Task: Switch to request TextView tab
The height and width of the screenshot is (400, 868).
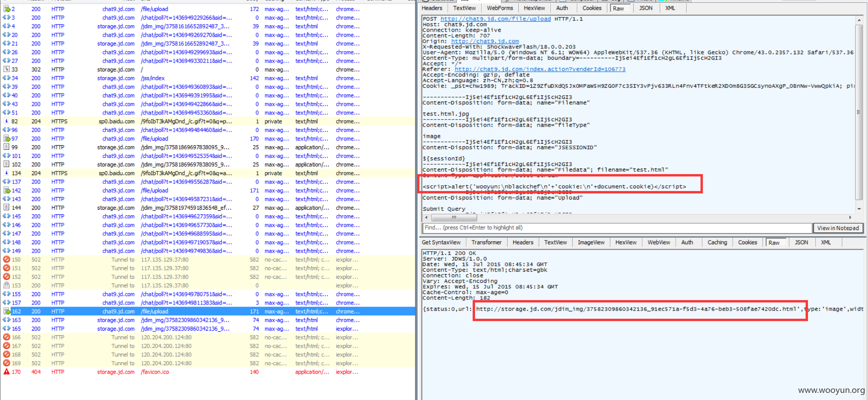Action: coord(465,8)
